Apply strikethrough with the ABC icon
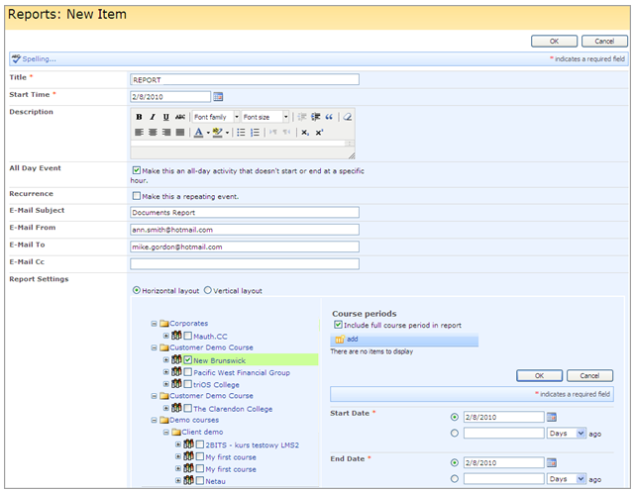Viewport: 634px width, 492px height. (180, 117)
